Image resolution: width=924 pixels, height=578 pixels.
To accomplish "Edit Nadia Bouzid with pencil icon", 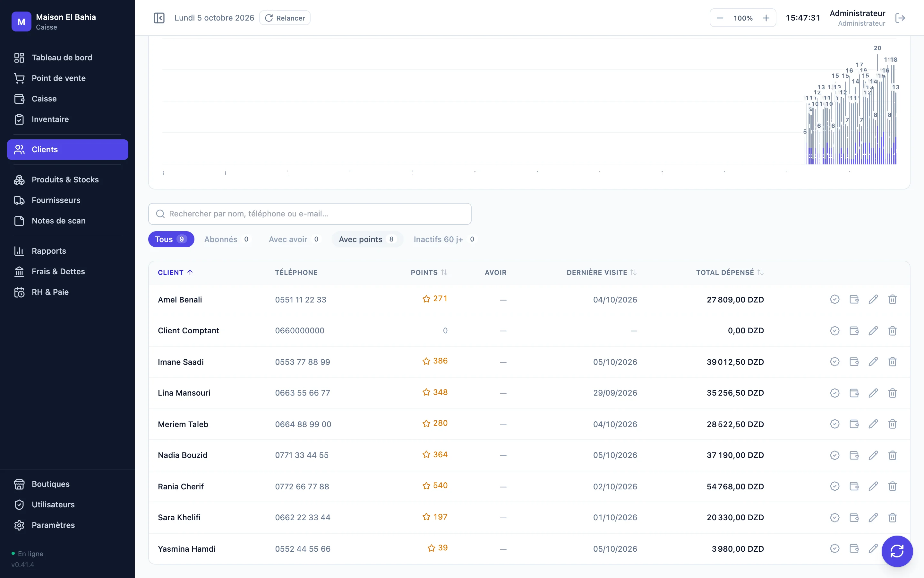I will pos(873,455).
